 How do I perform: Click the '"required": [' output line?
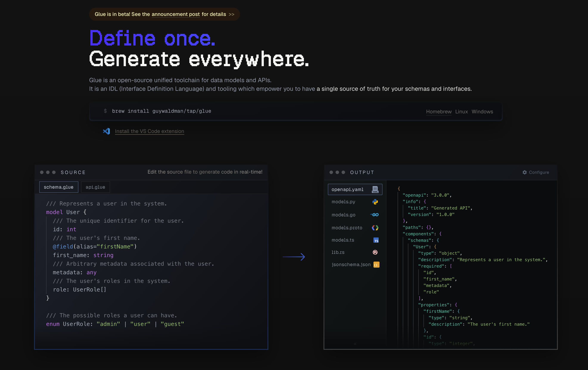(x=435, y=266)
